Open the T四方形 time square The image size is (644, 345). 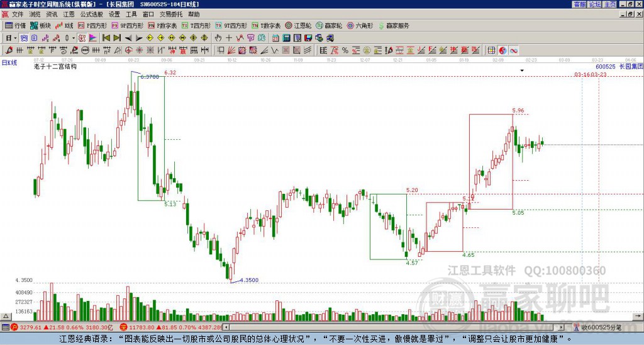point(196,25)
